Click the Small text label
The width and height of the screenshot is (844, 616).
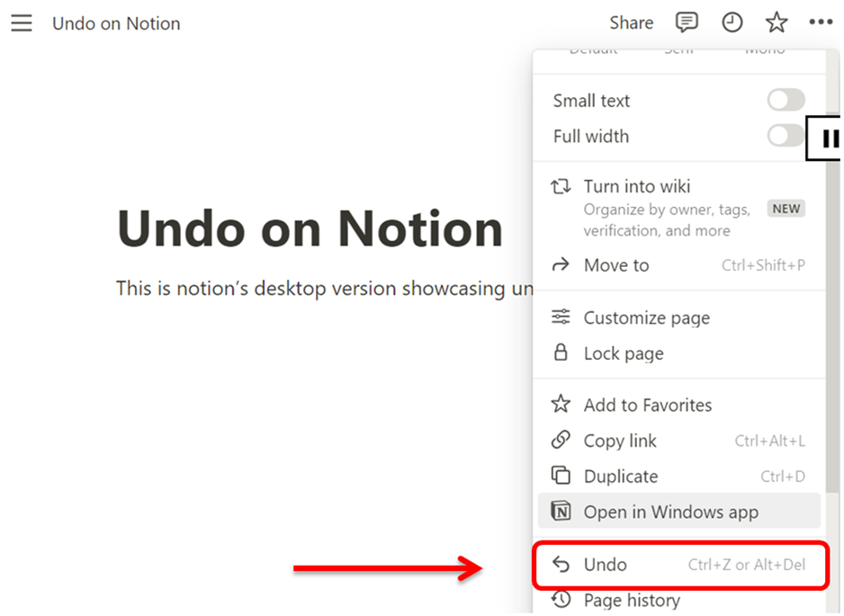tap(591, 101)
